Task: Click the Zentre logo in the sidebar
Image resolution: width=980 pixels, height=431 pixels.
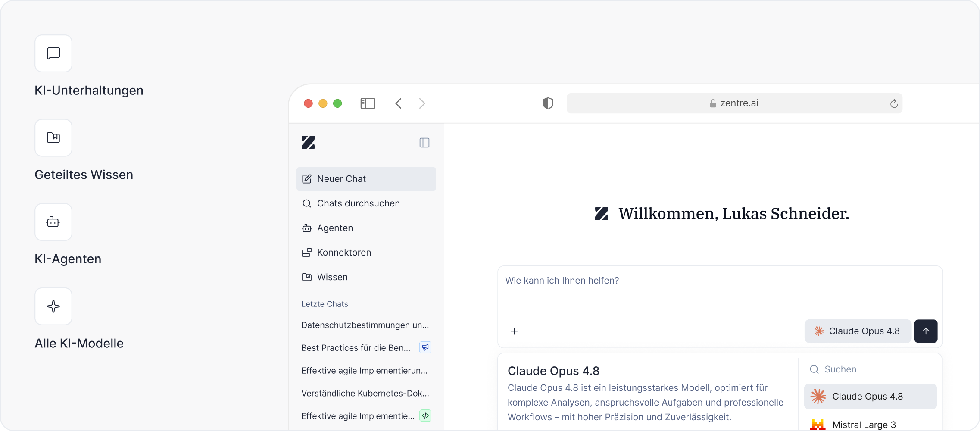Action: click(308, 143)
